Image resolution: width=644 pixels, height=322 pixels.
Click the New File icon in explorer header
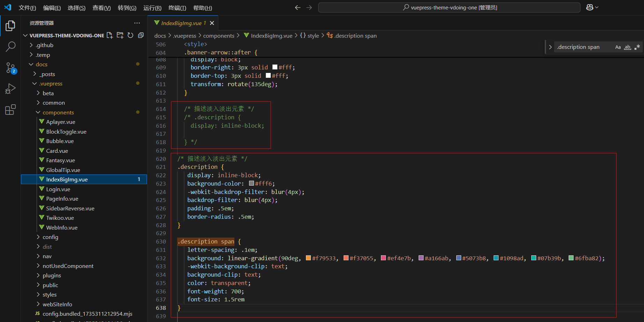(110, 35)
